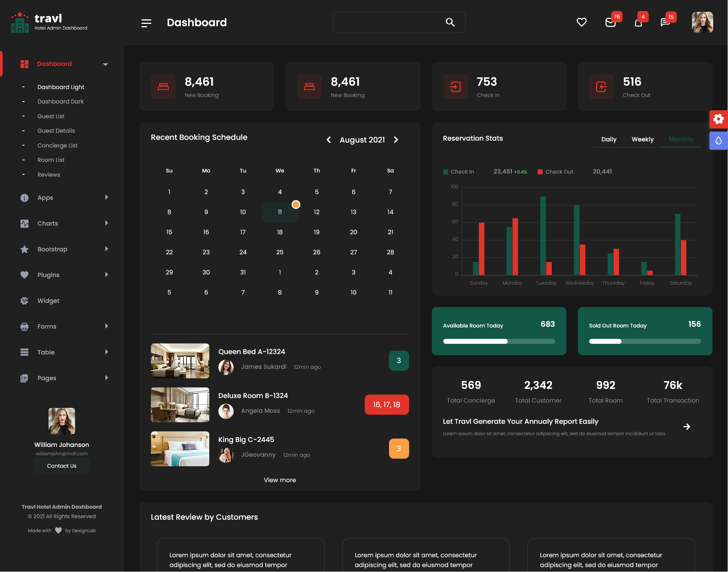
Task: Click the Contact Us button
Action: (61, 466)
